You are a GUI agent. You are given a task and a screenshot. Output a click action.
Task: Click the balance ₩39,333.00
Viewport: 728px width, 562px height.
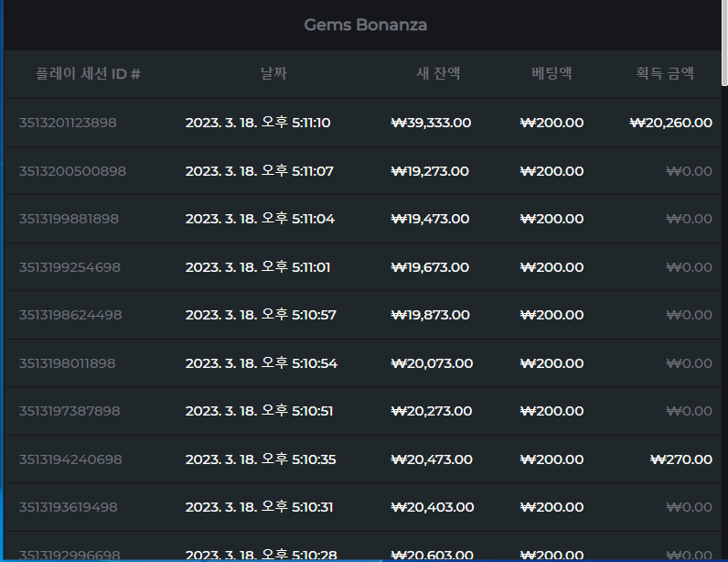432,123
